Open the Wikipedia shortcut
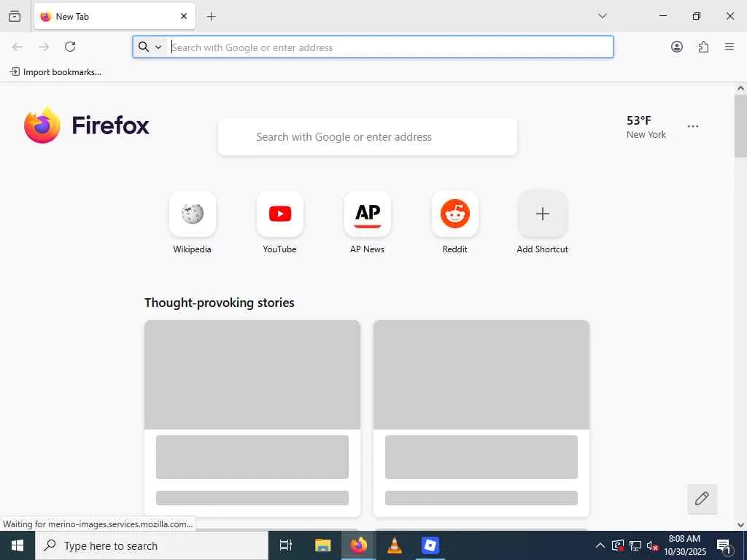This screenshot has width=747, height=560. tap(193, 222)
